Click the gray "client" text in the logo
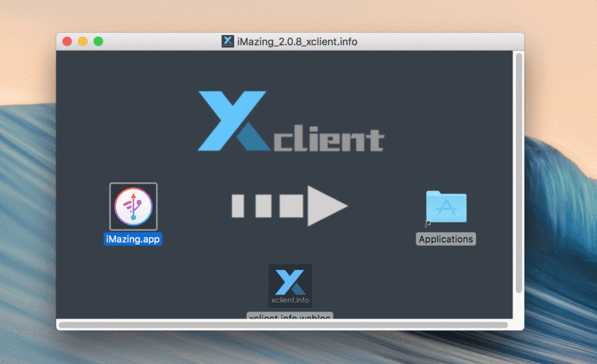 (329, 138)
